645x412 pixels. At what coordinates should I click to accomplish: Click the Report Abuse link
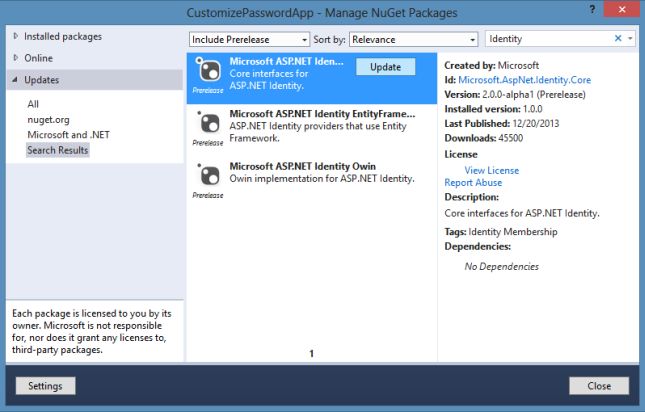pos(473,183)
